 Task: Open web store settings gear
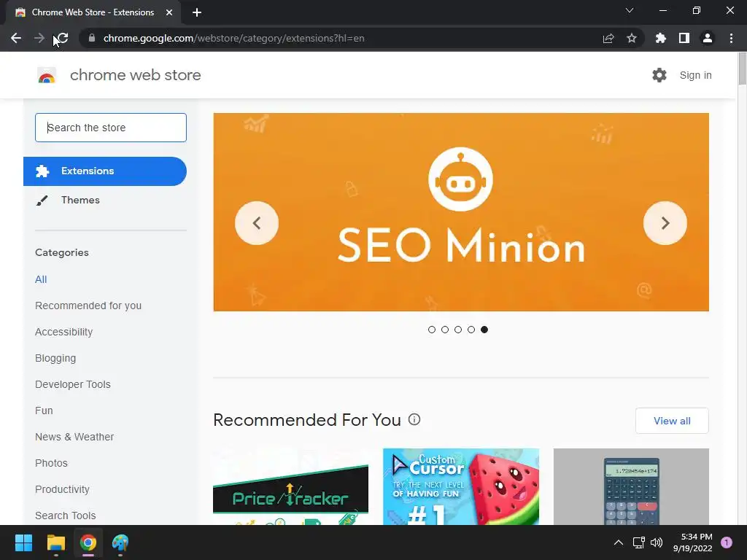[x=659, y=75]
